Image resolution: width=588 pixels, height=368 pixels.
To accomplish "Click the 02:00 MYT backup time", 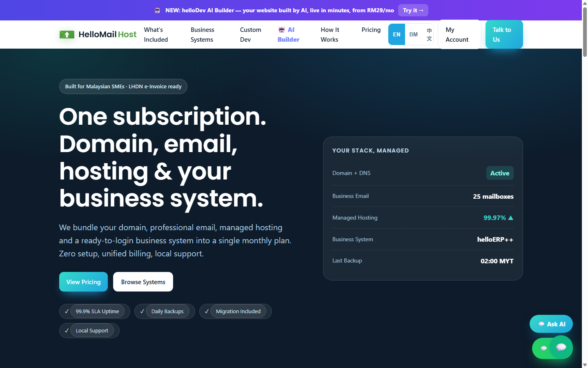I will [497, 261].
